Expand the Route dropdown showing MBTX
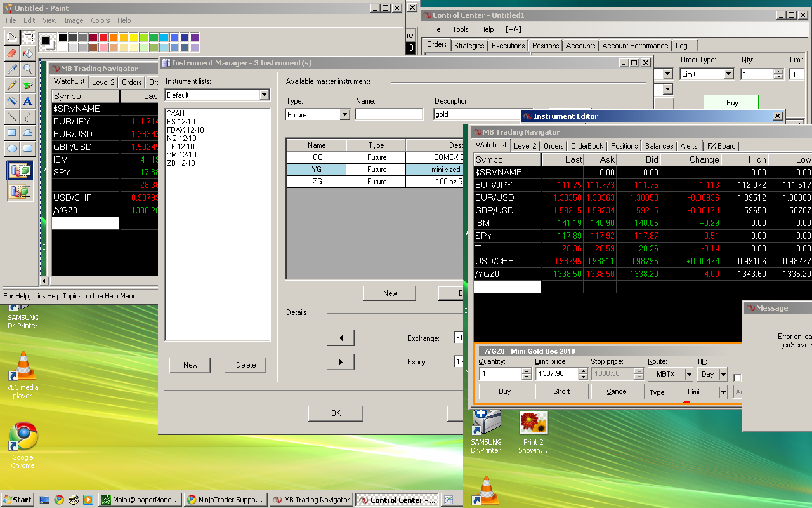The height and width of the screenshot is (508, 812). [688, 375]
